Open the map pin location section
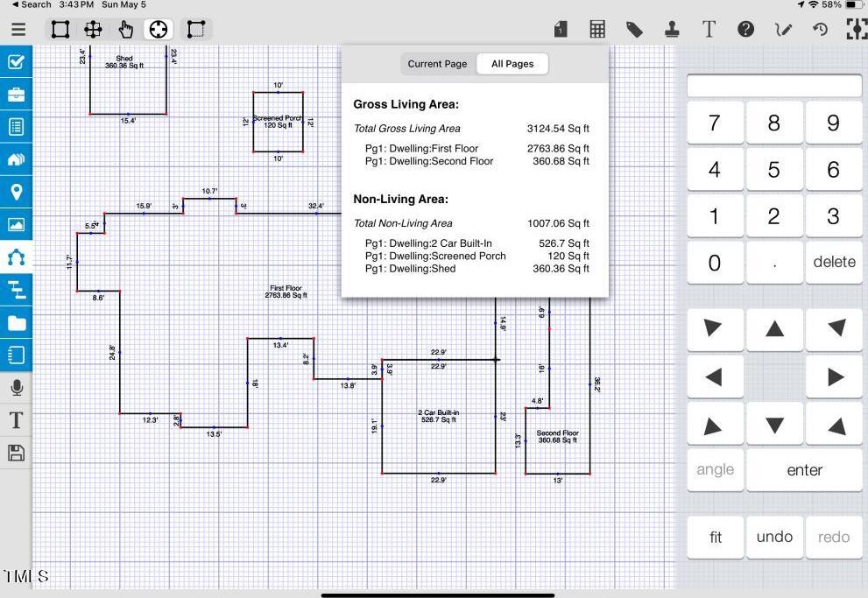The height and width of the screenshot is (598, 868). coord(16,192)
